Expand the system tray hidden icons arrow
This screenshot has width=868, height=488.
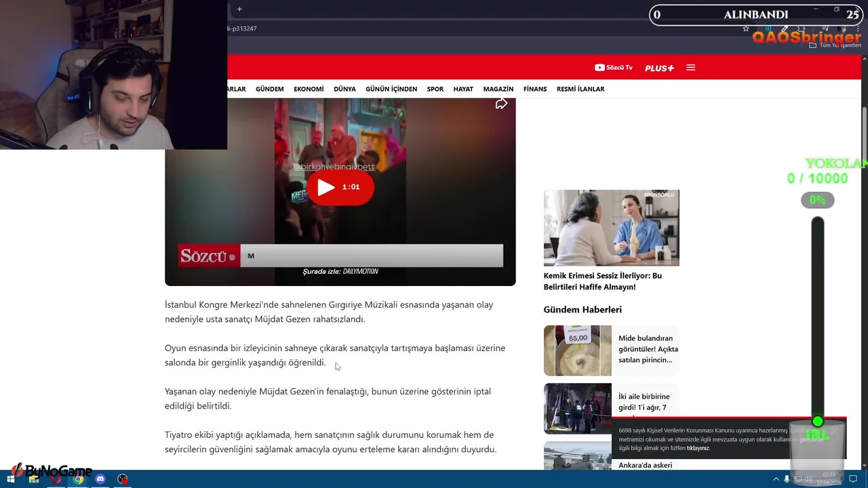pyautogui.click(x=776, y=479)
